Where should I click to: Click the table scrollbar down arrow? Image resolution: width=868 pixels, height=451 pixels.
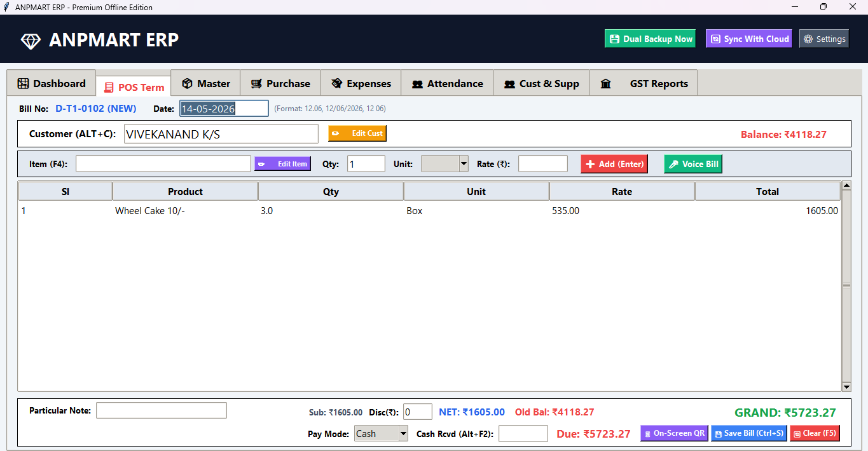pyautogui.click(x=846, y=386)
